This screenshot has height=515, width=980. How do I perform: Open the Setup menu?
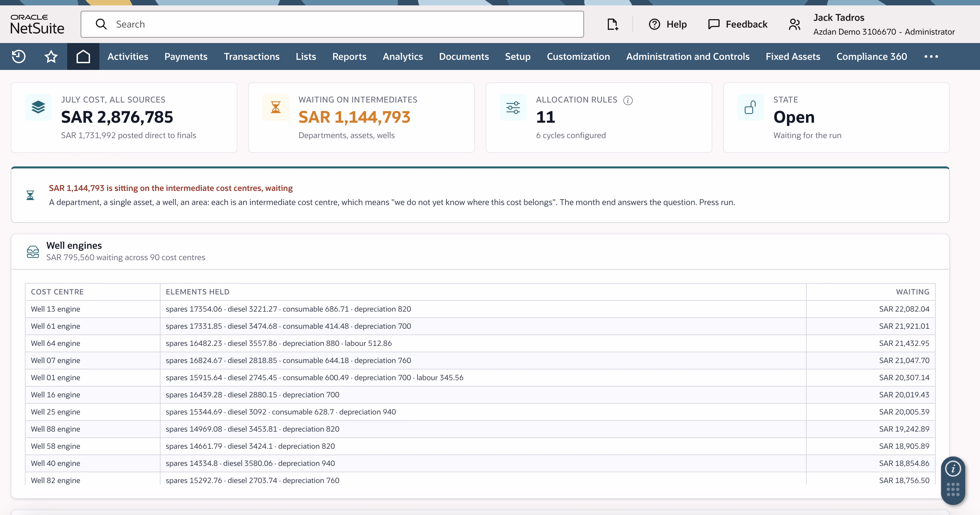point(518,56)
